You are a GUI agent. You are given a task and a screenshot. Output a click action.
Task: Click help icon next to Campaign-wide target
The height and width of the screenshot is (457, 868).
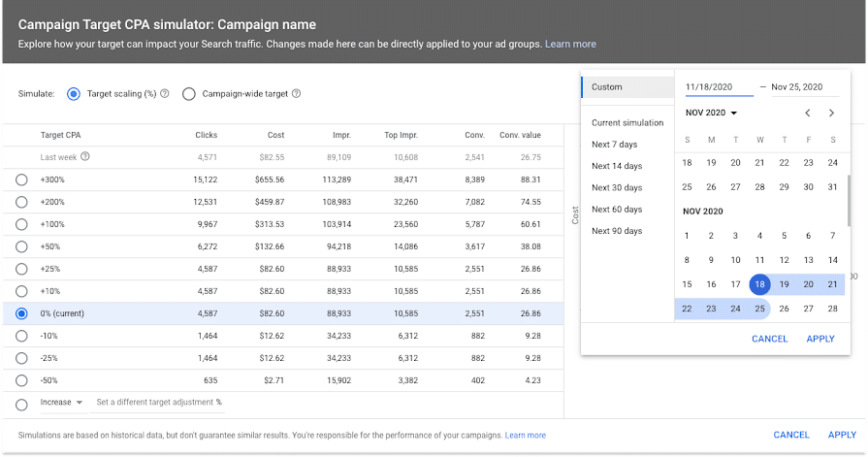296,94
